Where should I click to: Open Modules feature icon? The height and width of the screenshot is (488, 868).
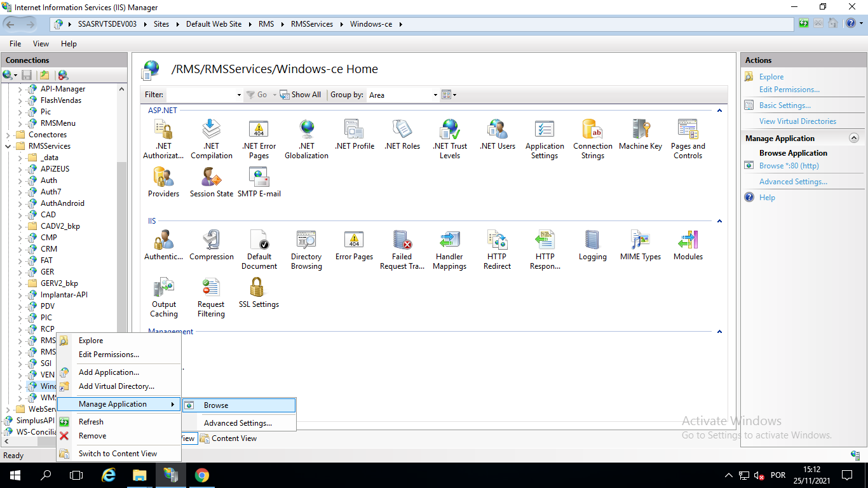pyautogui.click(x=688, y=245)
